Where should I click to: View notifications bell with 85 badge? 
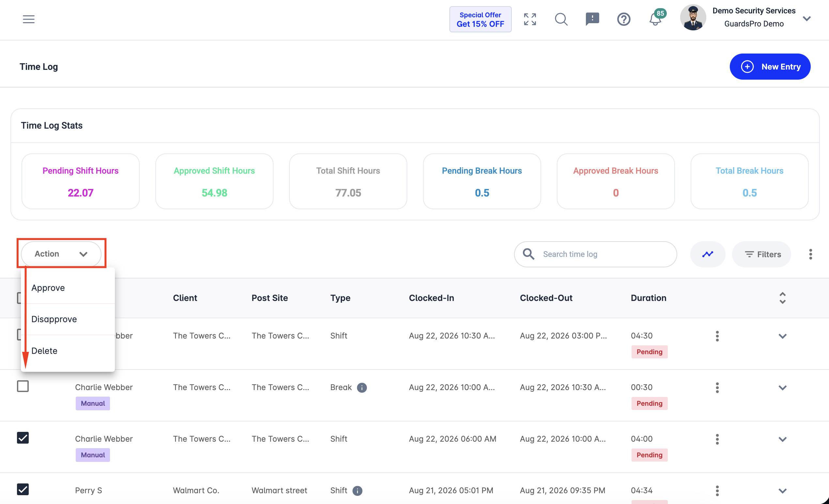655,19
